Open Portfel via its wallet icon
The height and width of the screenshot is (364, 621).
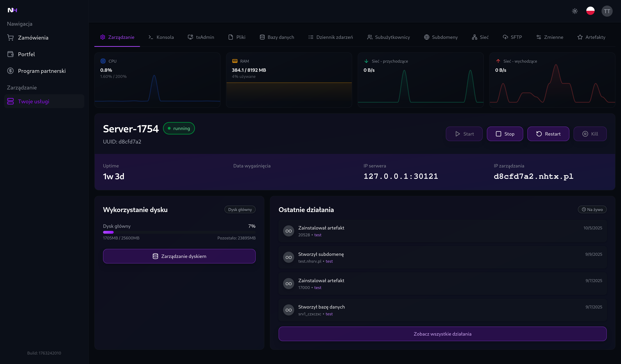pos(10,54)
